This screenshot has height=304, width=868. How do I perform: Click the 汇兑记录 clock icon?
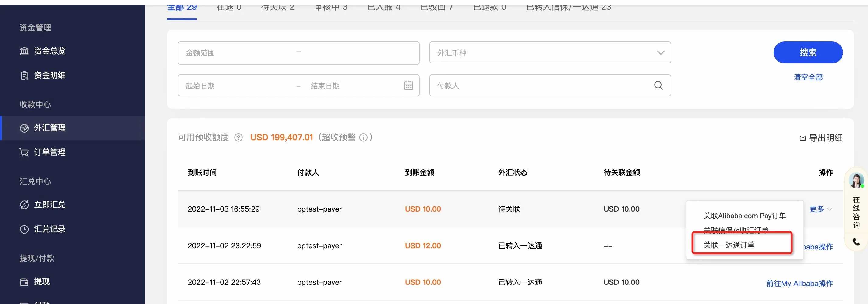[24, 229]
